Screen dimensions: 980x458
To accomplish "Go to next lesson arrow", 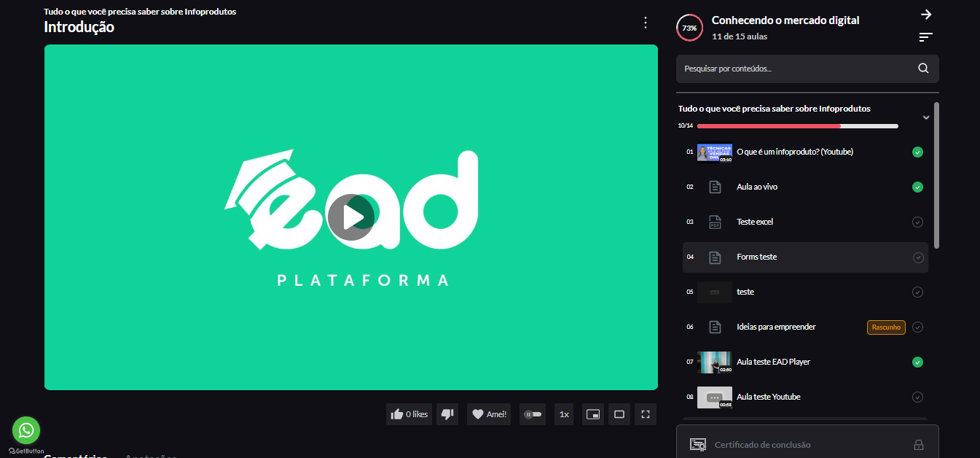I will pyautogui.click(x=926, y=15).
